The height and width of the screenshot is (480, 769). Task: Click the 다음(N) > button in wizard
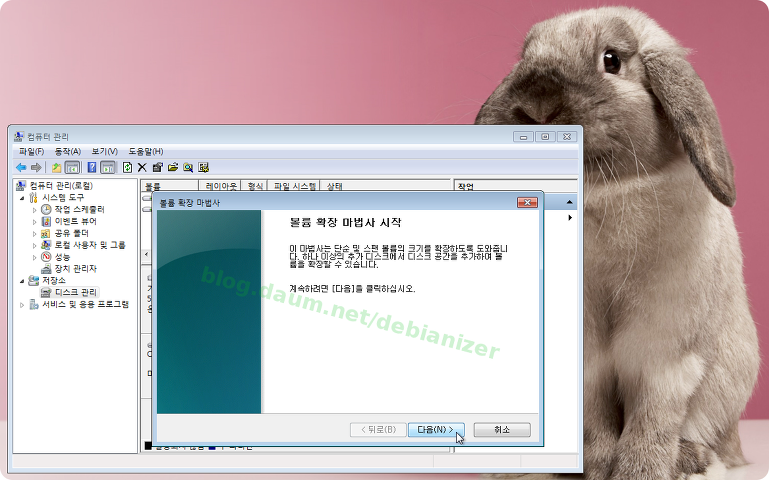tap(436, 429)
